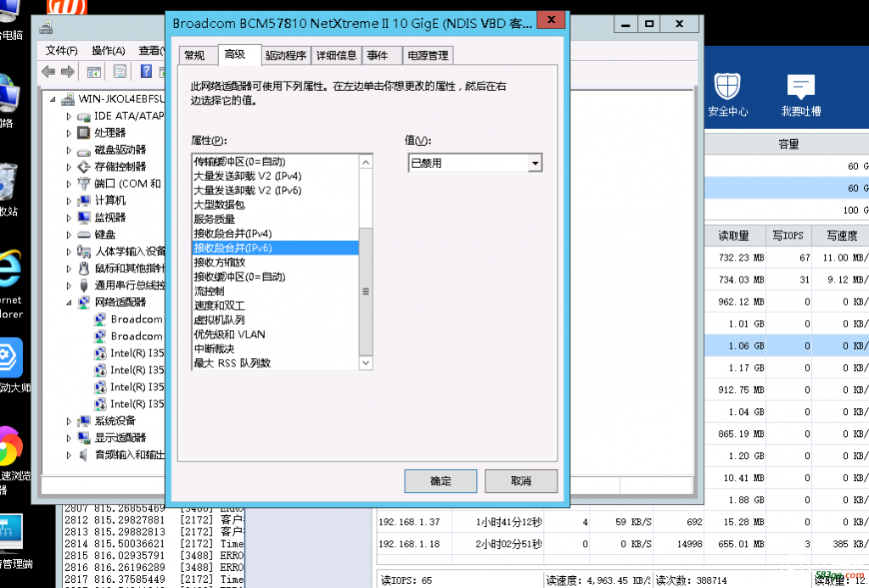Click the 读取量 column header
The height and width of the screenshot is (588, 869).
(734, 236)
